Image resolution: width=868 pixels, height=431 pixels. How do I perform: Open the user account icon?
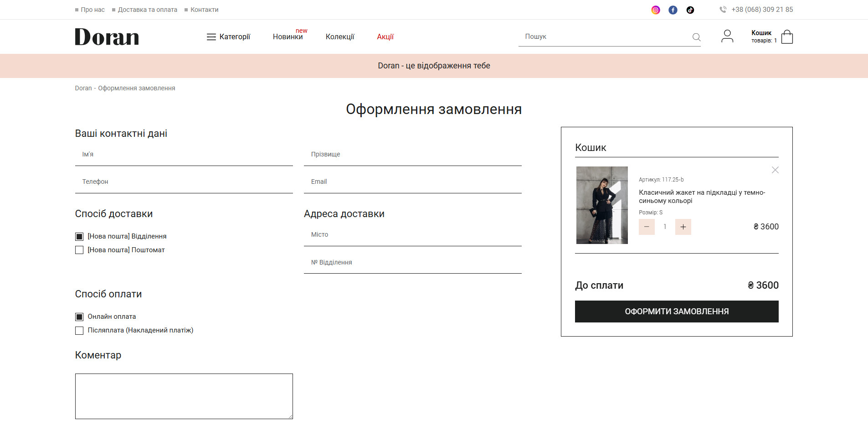coord(727,36)
